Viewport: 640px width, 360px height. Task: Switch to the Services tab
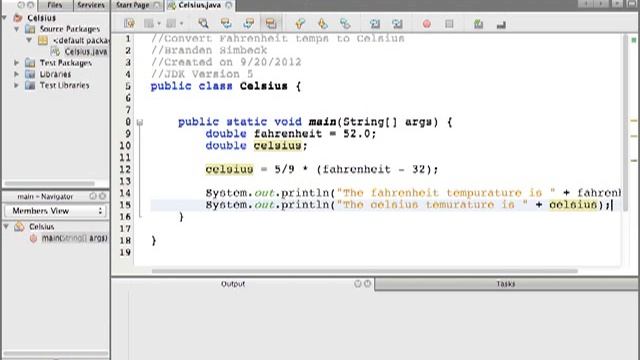91,5
